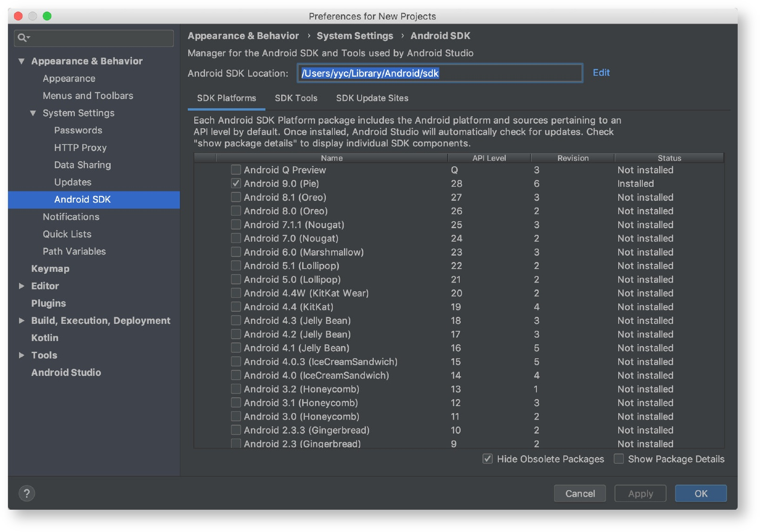The image size is (760, 532).
Task: Enable the Android 8.1 (Oreo) checkbox
Action: [x=236, y=197]
